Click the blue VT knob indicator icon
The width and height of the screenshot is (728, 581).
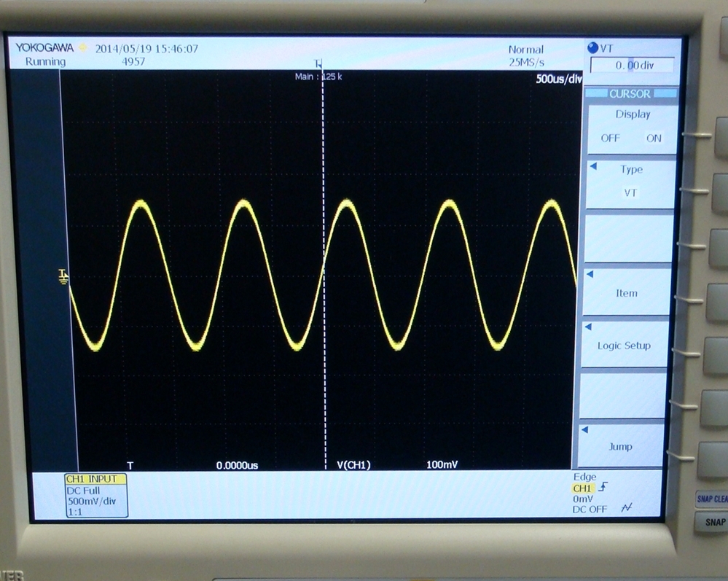pyautogui.click(x=593, y=48)
